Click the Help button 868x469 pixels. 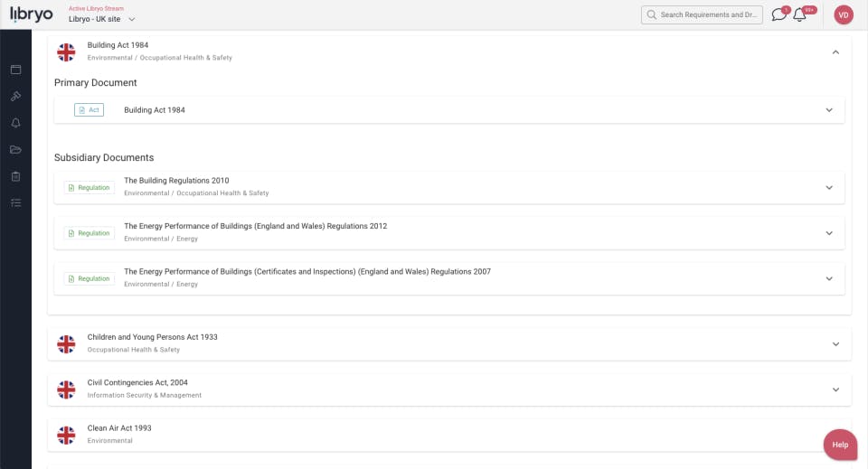point(840,445)
